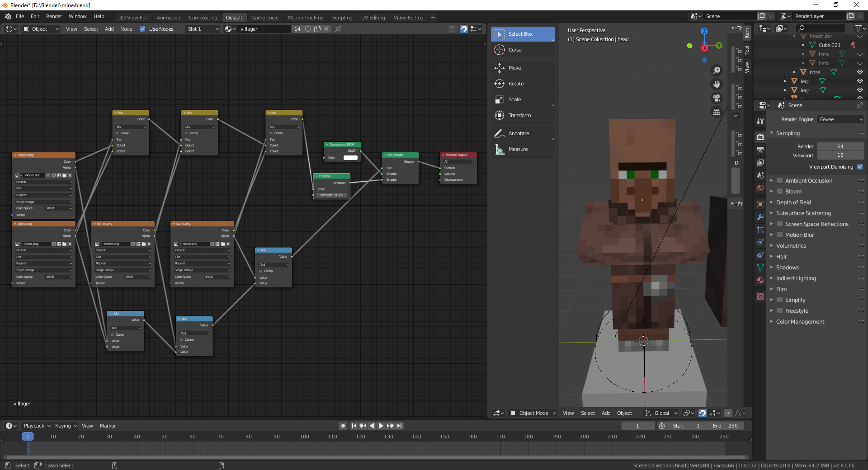This screenshot has height=470, width=868.
Task: Click the Marker menu in timeline
Action: (x=108, y=426)
